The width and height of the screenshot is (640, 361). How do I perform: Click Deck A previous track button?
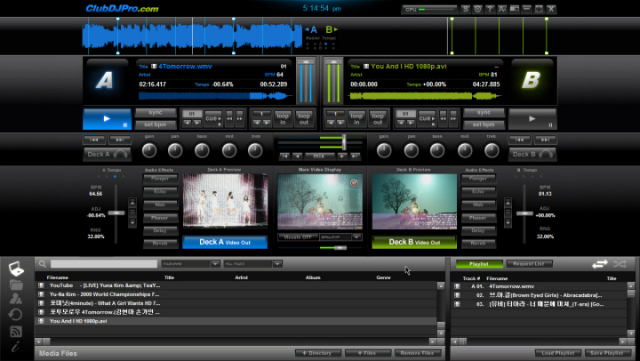click(94, 140)
